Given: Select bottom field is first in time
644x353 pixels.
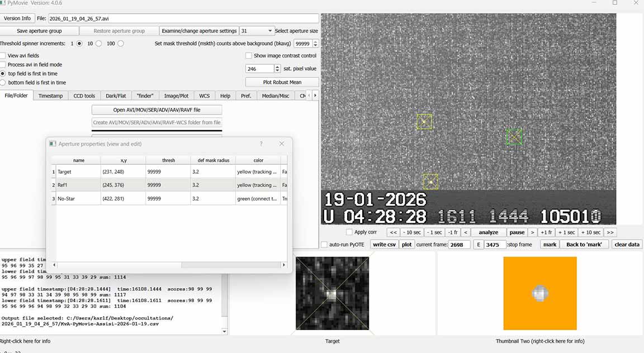Looking at the screenshot, I should pyautogui.click(x=3, y=83).
